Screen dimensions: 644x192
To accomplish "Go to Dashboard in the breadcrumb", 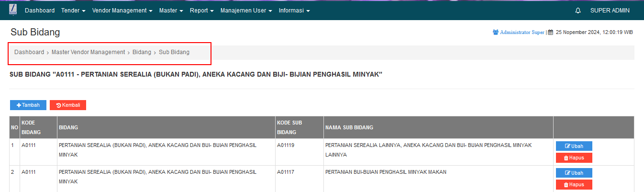I will [29, 52].
